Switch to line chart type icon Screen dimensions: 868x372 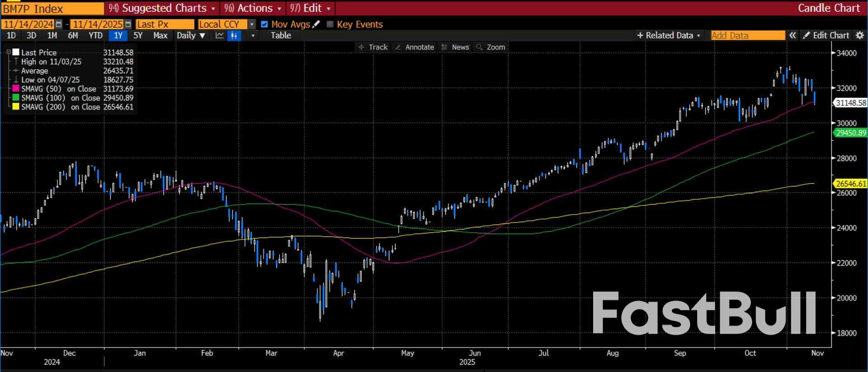click(x=220, y=36)
